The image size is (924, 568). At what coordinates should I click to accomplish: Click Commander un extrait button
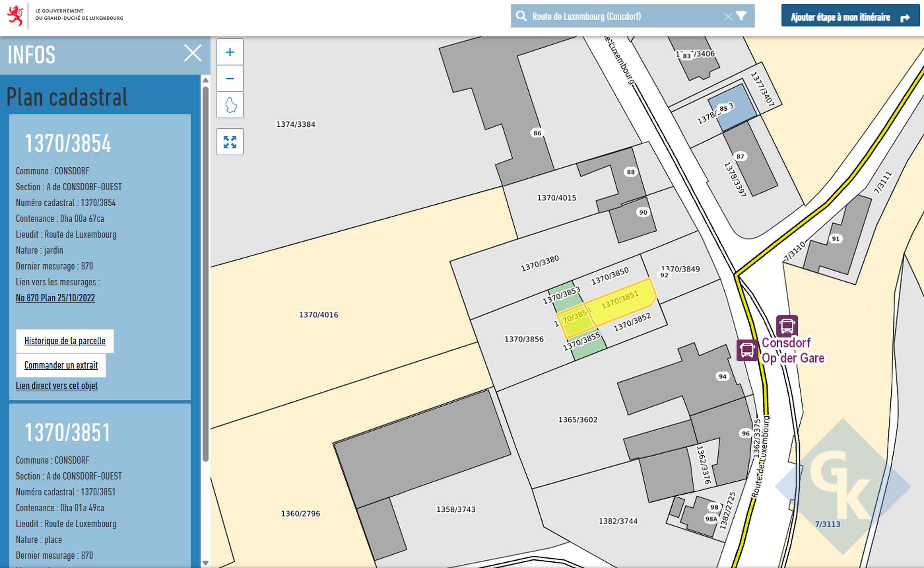(61, 366)
